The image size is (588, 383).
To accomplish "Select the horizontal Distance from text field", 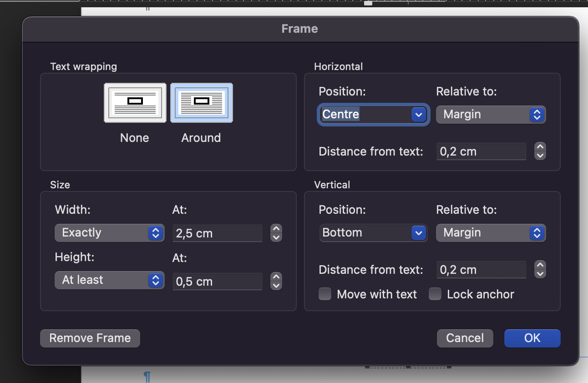I will pos(481,151).
